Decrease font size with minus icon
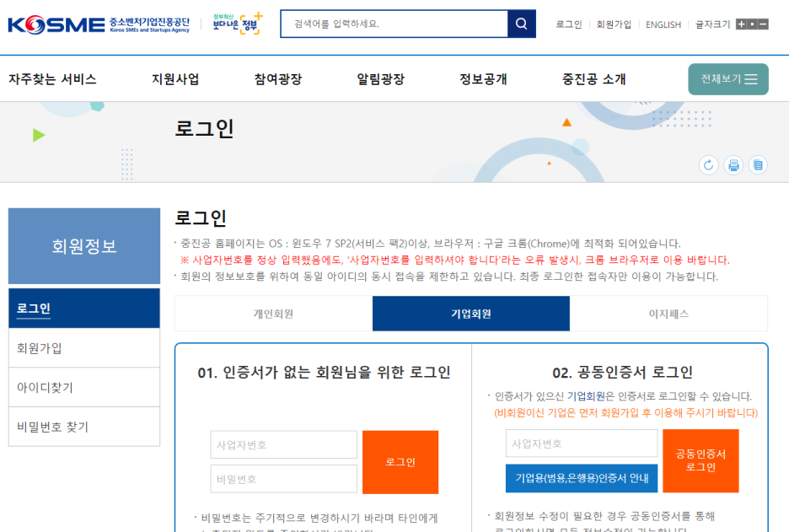789x532 pixels. pos(764,24)
